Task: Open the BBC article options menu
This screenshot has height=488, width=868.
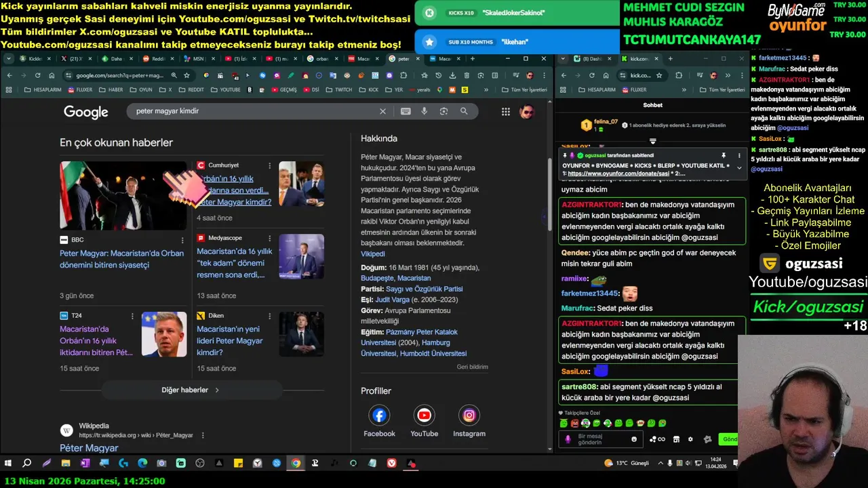Action: (x=182, y=240)
